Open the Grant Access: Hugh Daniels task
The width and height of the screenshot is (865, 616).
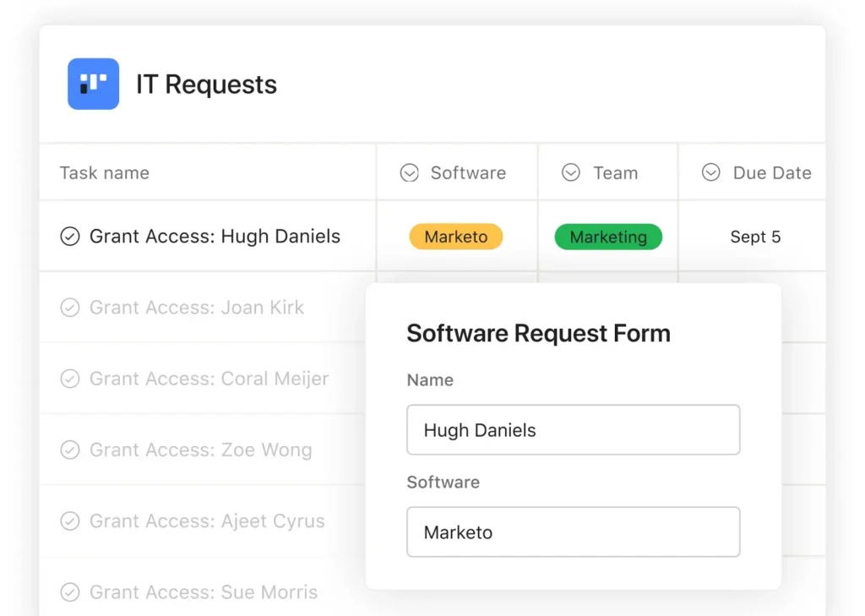click(x=215, y=237)
